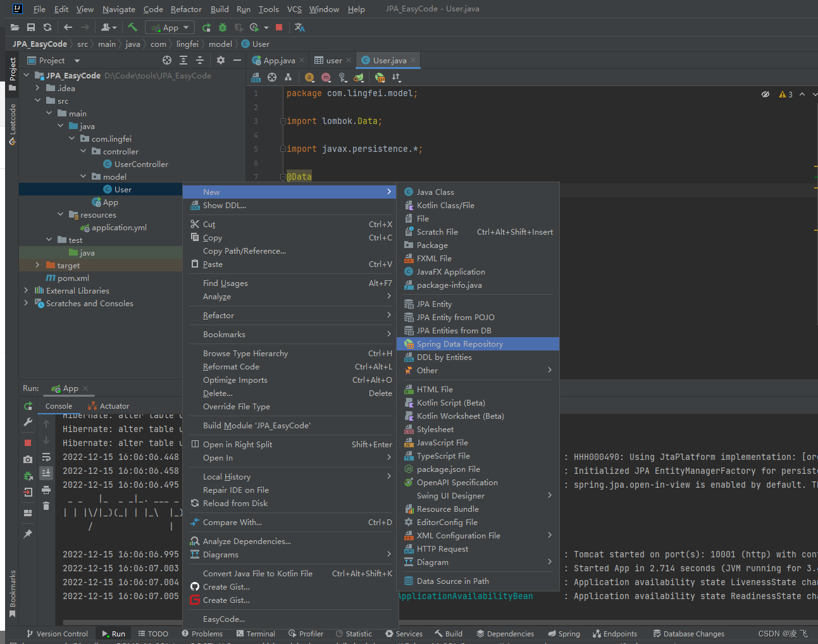This screenshot has height=644, width=818.
Task: Select Spring Data Repository from New submenu
Action: [478, 344]
